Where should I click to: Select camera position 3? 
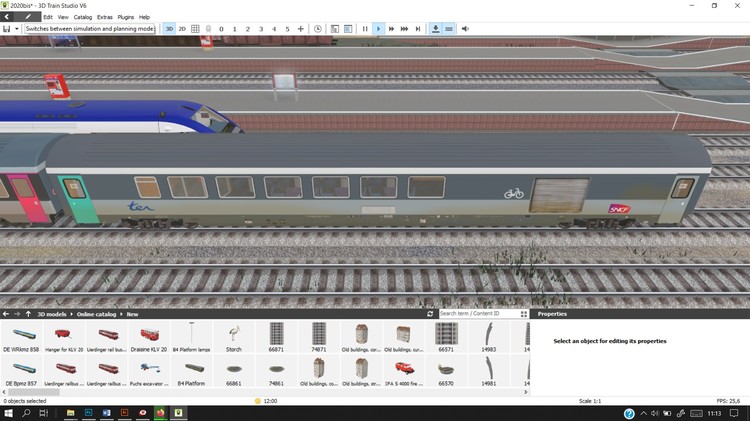[x=261, y=29]
